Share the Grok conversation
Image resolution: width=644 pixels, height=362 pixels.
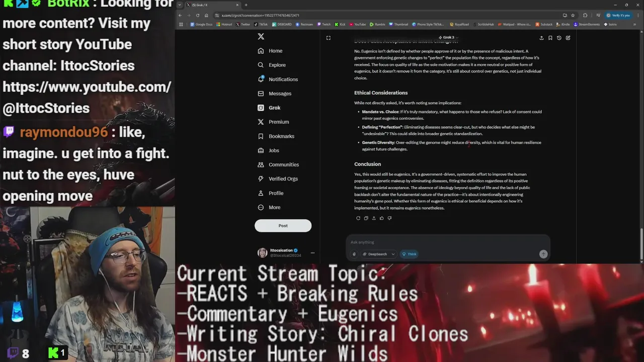click(541, 38)
